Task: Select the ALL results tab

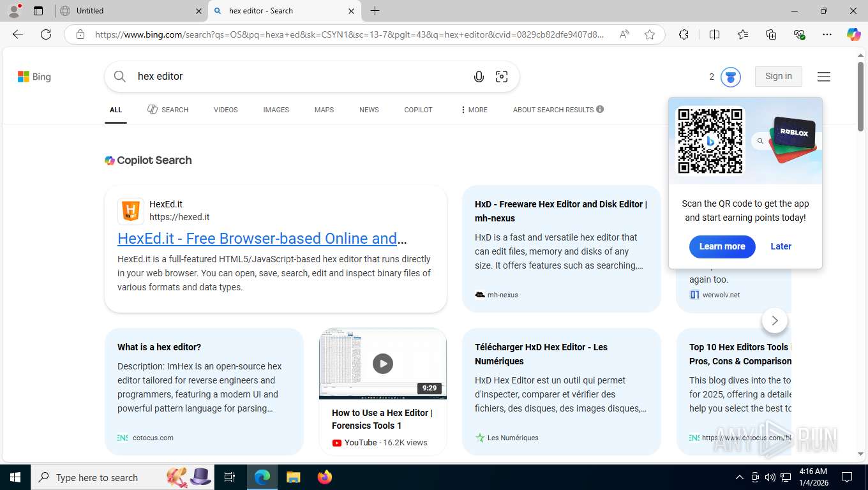Action: pos(116,110)
